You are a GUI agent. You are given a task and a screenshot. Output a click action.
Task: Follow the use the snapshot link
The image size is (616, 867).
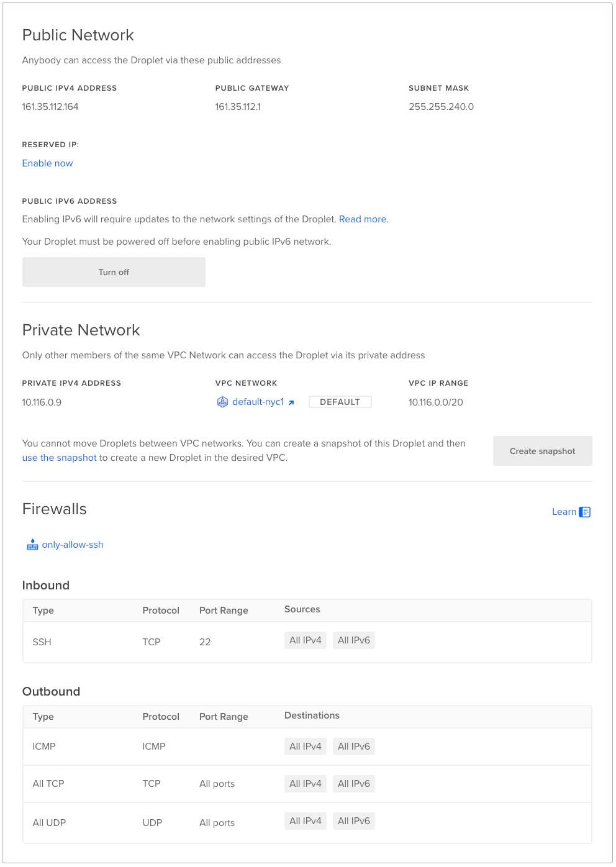tap(60, 458)
